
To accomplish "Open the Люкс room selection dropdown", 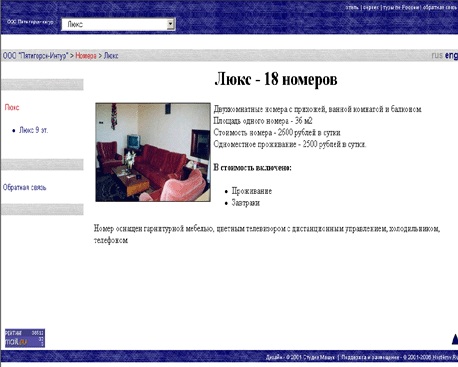I will point(118,24).
